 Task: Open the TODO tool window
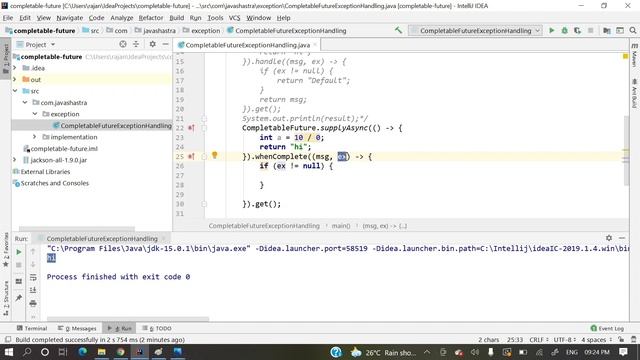pos(157,328)
